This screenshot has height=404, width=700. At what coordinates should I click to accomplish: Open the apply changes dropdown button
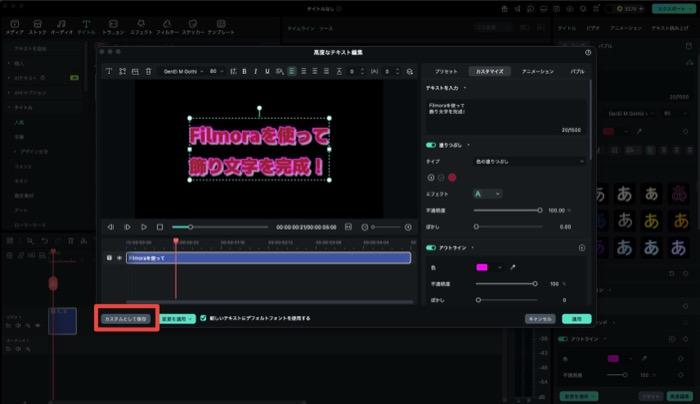tap(178, 319)
